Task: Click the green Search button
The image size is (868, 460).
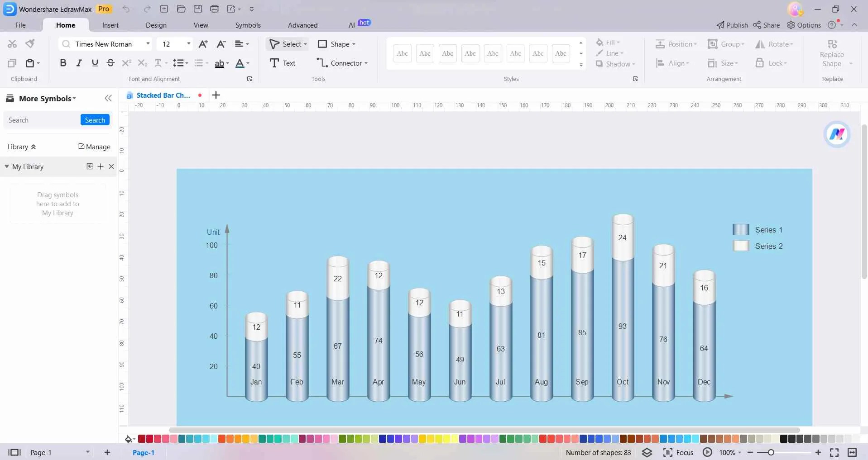Action: tap(95, 120)
